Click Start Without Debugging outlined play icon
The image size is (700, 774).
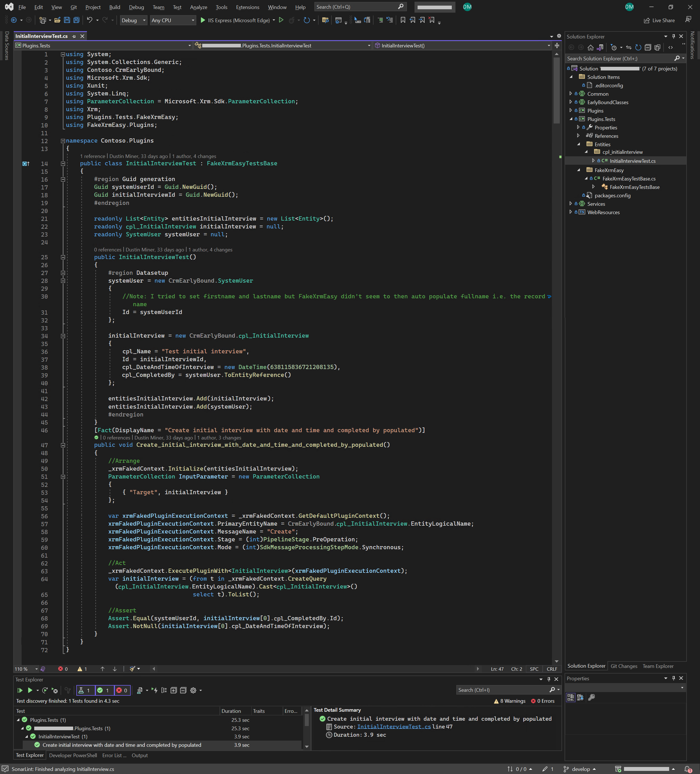click(281, 20)
